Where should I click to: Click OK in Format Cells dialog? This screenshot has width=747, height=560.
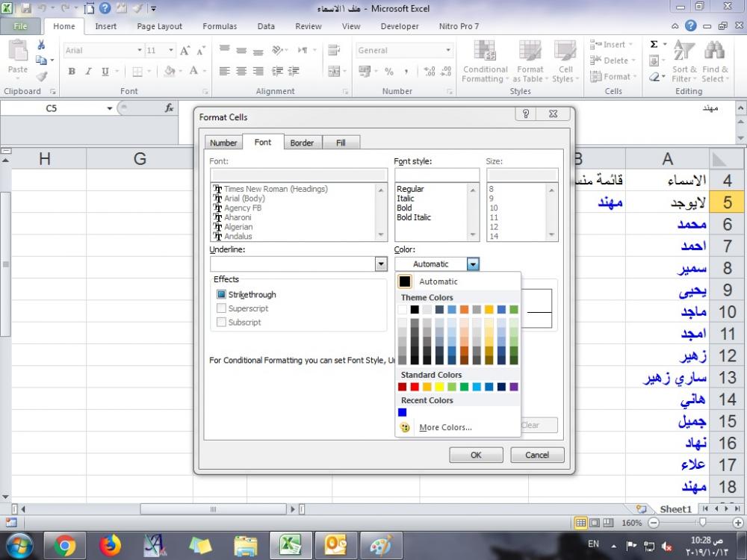[476, 455]
